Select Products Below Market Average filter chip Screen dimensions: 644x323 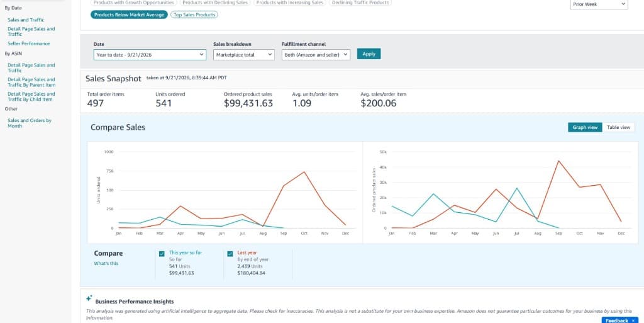(129, 14)
